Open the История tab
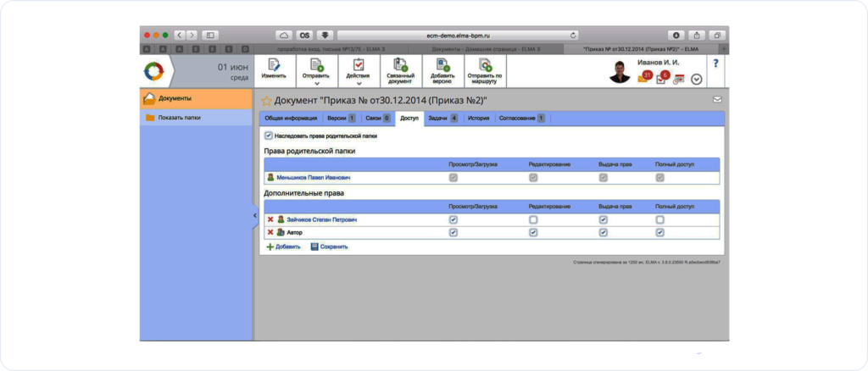The image size is (868, 371). [x=478, y=119]
